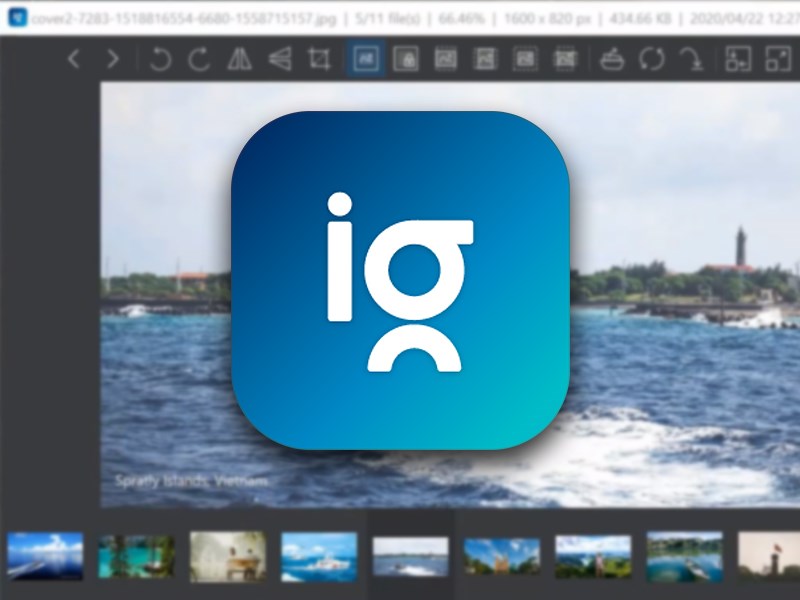The height and width of the screenshot is (600, 800).
Task: Flip the image horizontally
Action: tap(239, 59)
